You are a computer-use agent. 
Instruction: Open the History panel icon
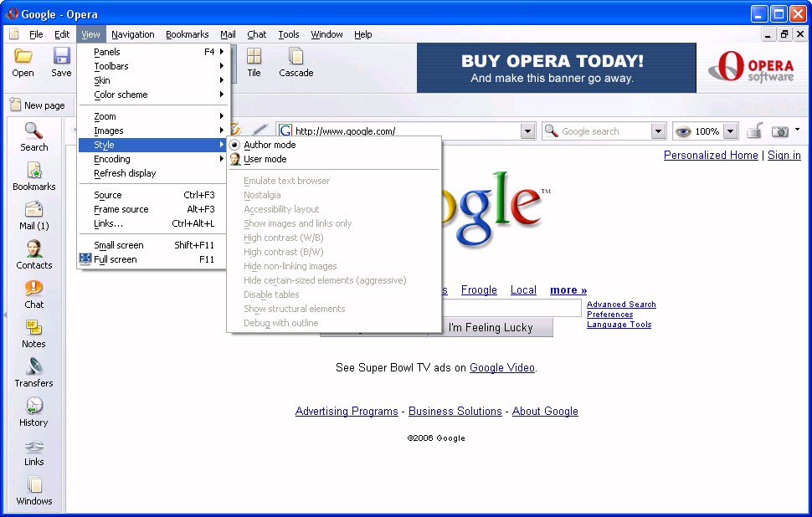pyautogui.click(x=34, y=412)
